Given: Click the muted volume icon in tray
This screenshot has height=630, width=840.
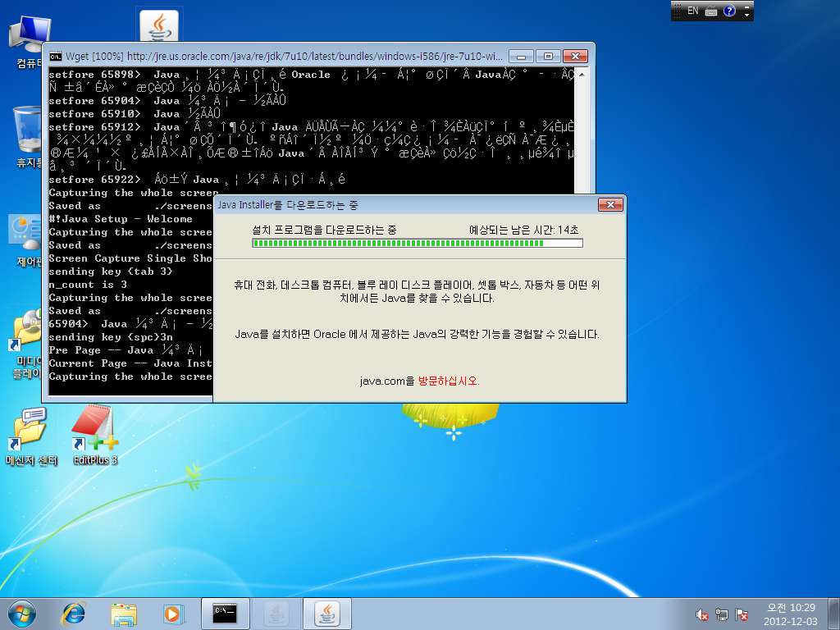Looking at the screenshot, I should click(702, 614).
